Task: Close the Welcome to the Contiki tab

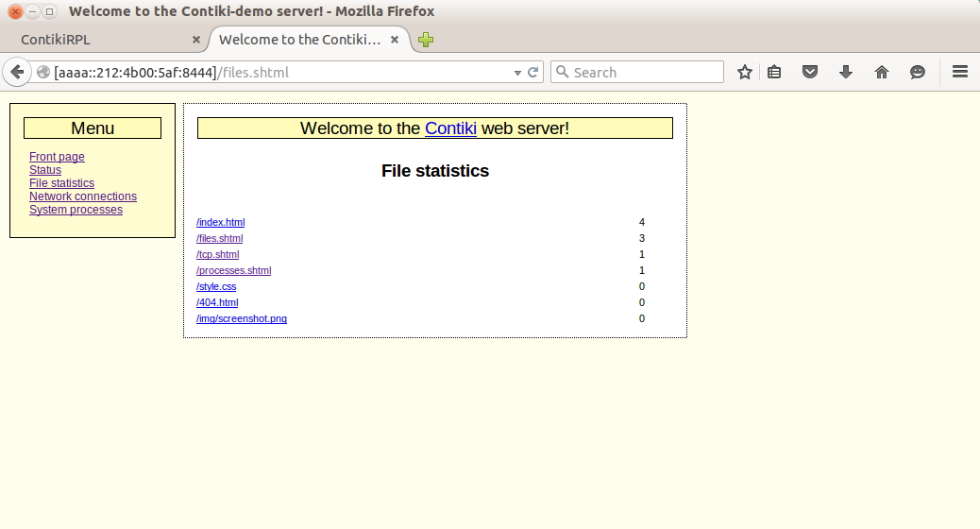Action: click(395, 40)
